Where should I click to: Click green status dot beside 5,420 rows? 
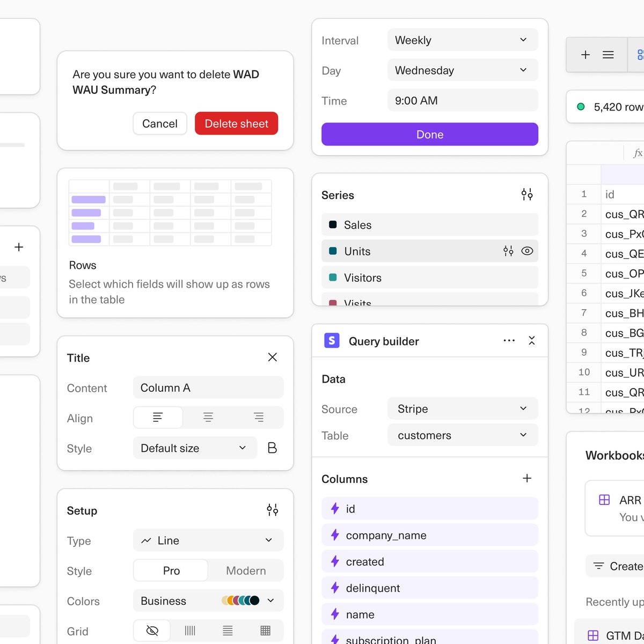pos(581,107)
